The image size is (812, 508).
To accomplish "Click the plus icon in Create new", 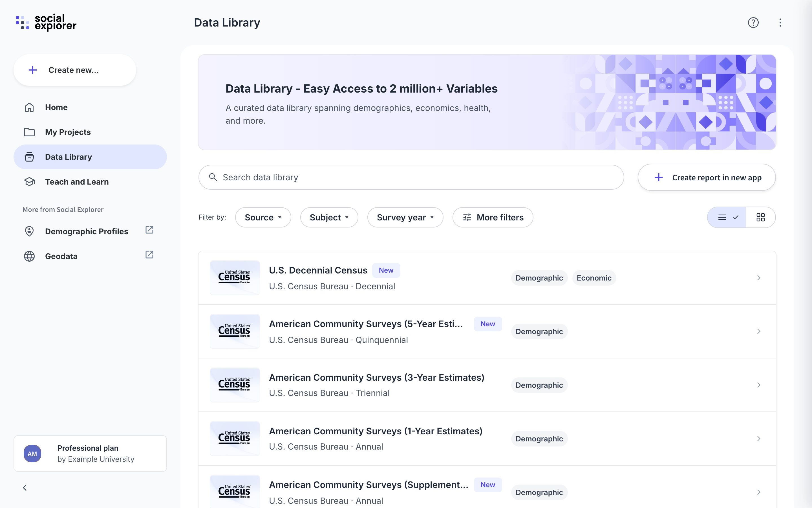I will coord(32,70).
